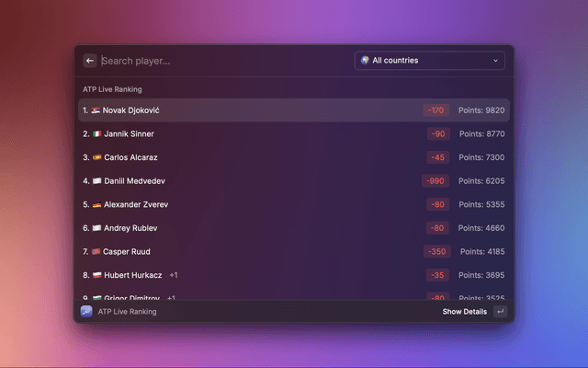
Task: Click the Enter key icon in footer
Action: (500, 312)
